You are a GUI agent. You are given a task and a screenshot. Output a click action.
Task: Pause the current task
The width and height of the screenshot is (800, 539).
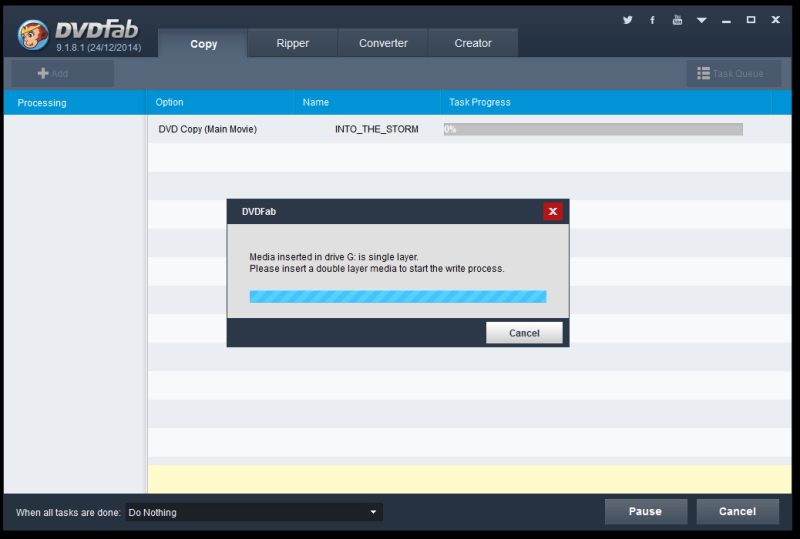pos(645,511)
